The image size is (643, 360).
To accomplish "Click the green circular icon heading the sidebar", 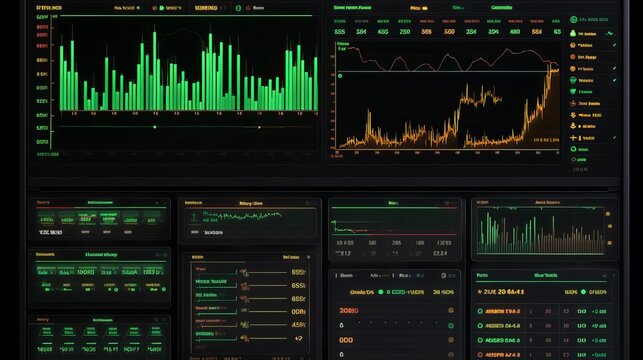I will coord(573,19).
